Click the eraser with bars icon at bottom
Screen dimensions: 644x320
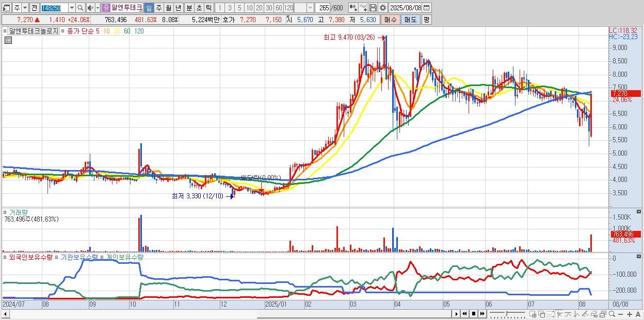(594, 314)
